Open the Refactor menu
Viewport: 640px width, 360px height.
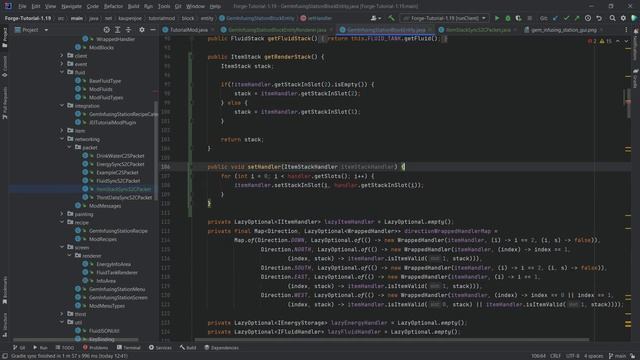tap(113, 6)
